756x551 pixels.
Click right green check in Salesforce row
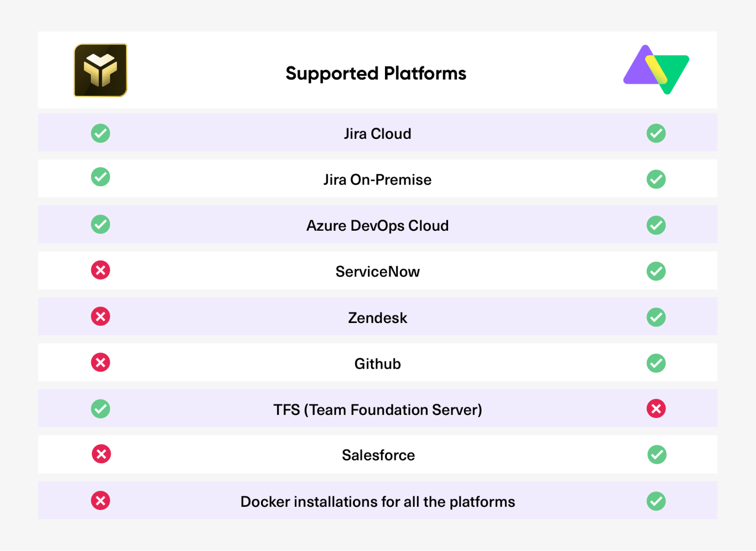pyautogui.click(x=657, y=455)
